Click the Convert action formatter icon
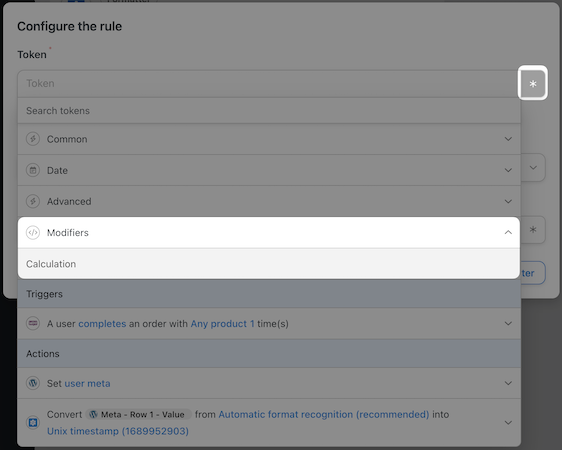562x450 pixels. click(x=33, y=422)
